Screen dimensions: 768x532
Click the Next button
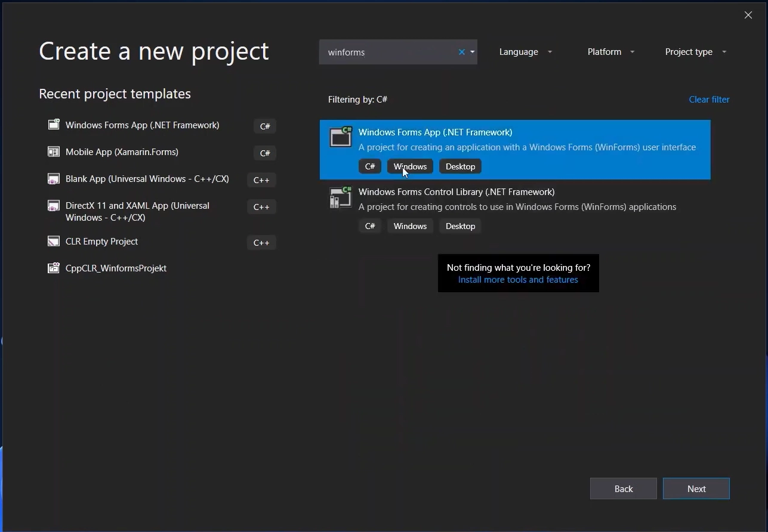coord(696,488)
